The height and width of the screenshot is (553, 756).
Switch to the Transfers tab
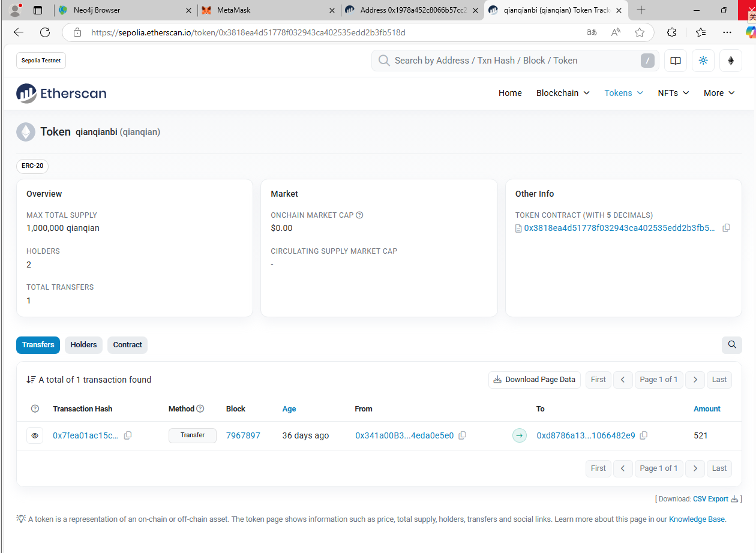38,345
